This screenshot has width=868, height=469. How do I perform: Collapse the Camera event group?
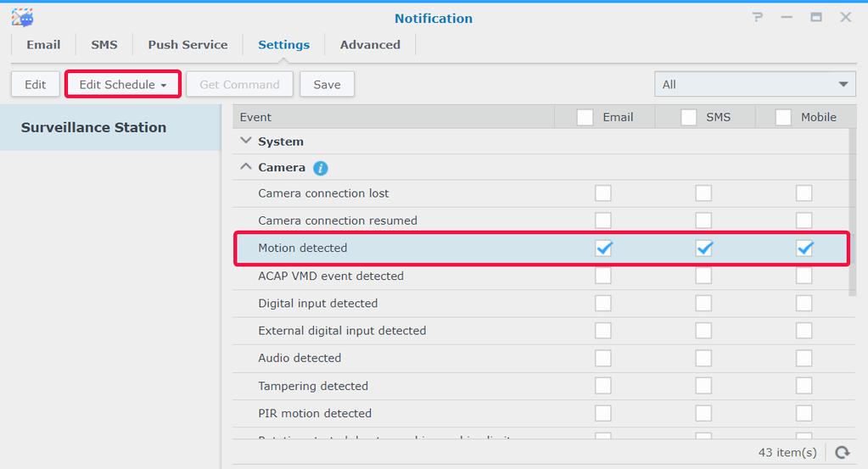pos(246,166)
